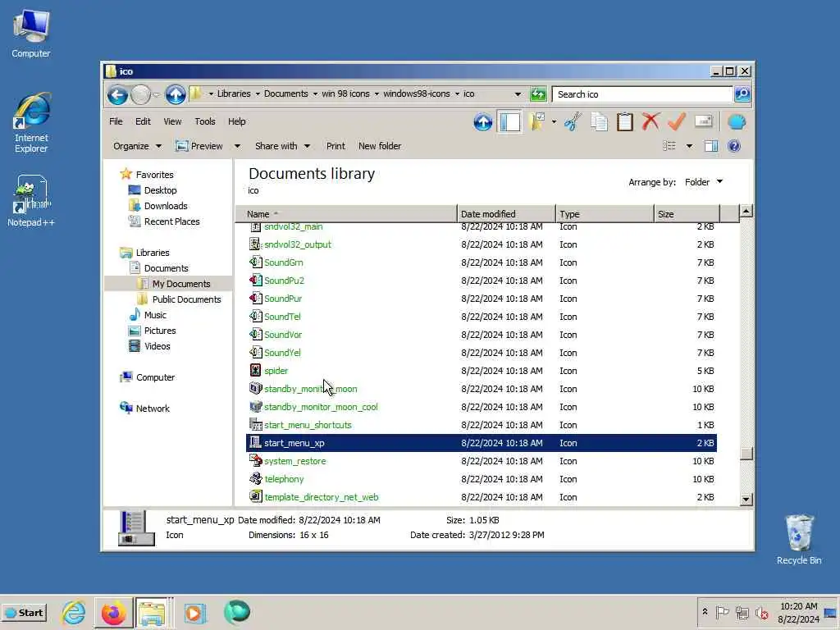Open the Arrange by Folder dropdown

[x=703, y=182]
